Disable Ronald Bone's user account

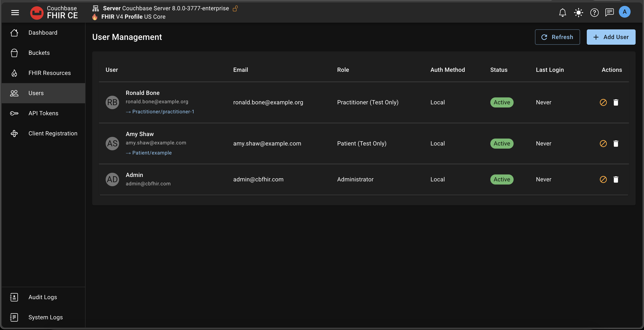[x=603, y=102]
